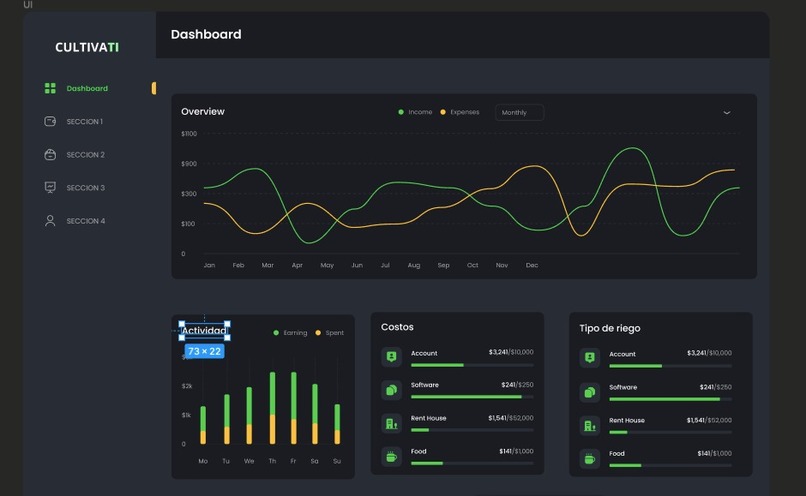Open the Monthly period dropdown
Image resolution: width=806 pixels, height=496 pixels.
tap(519, 113)
